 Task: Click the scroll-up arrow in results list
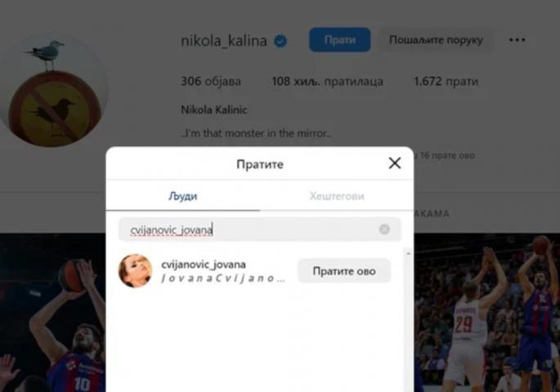click(x=408, y=253)
